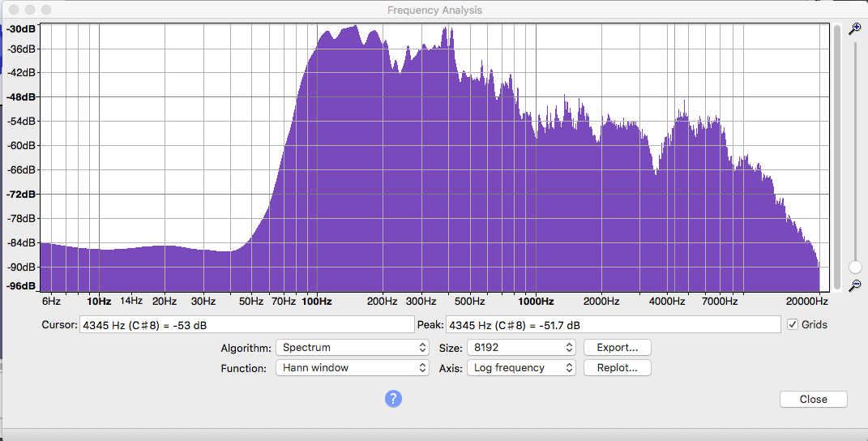Open the Function dropdown showing Hann window
The width and height of the screenshot is (868, 441).
pos(353,368)
